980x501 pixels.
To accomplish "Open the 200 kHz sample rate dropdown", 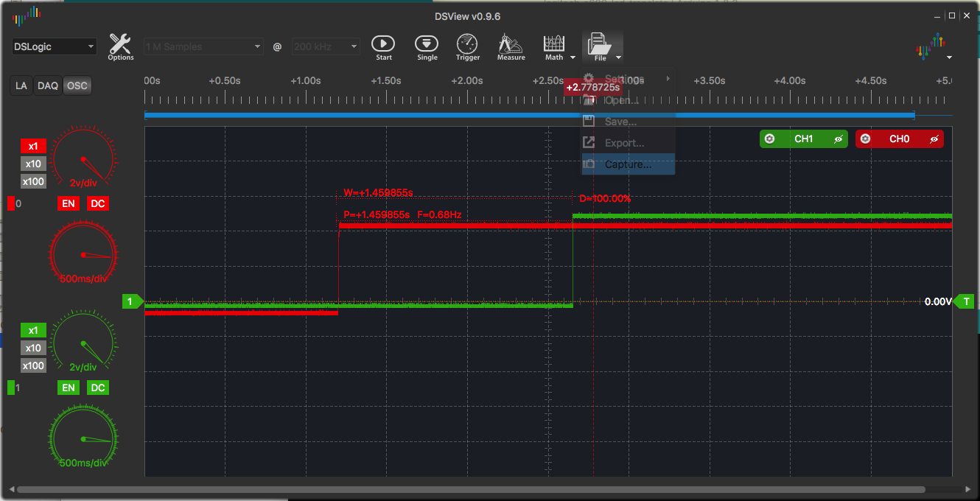I will pos(326,46).
